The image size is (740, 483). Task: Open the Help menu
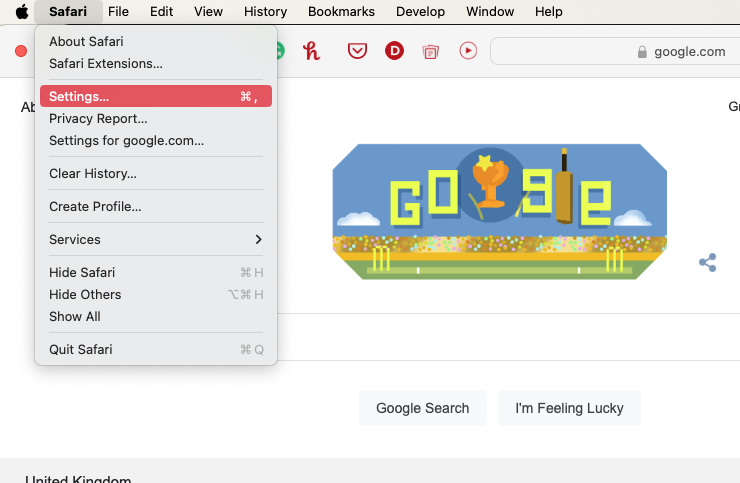click(x=548, y=11)
